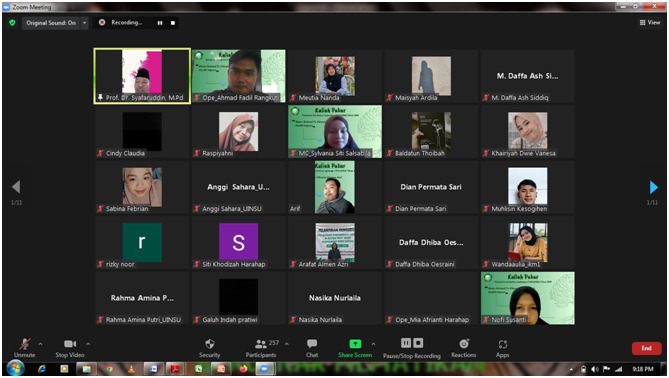The width and height of the screenshot is (669, 378).
Task: Select Ope_Ahmad Fadil Rangkuti video tile
Action: (239, 76)
